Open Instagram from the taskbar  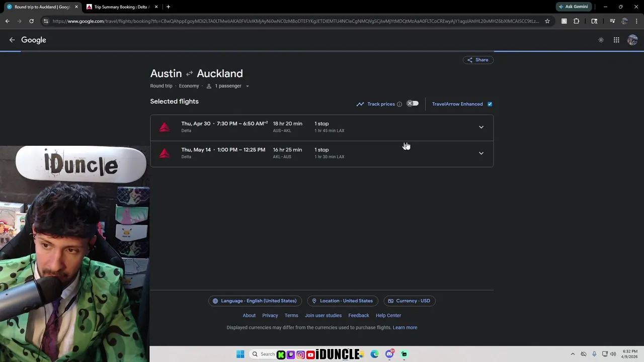click(x=300, y=355)
